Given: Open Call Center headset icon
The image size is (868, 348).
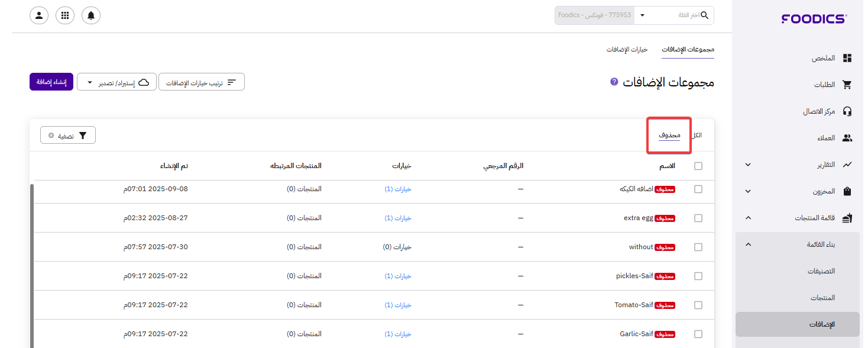Looking at the screenshot, I should 847,111.
